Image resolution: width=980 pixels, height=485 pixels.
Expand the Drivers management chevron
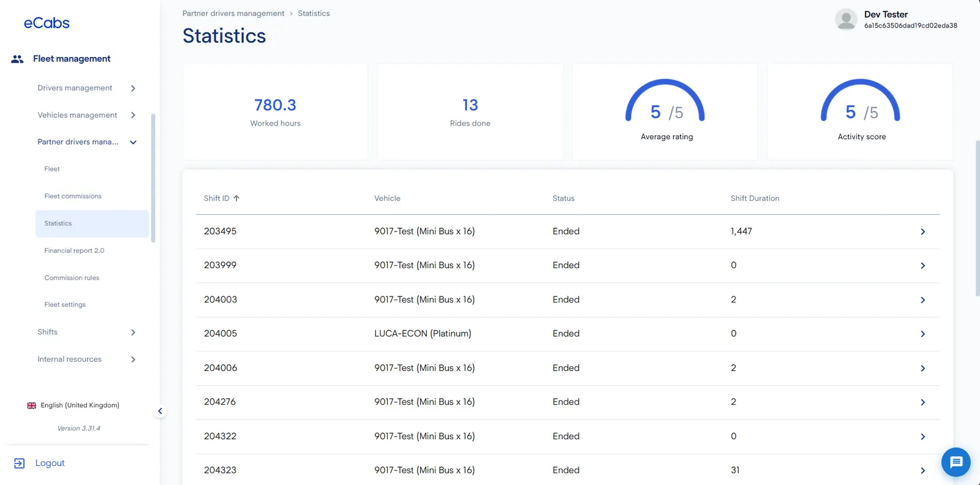coord(133,88)
